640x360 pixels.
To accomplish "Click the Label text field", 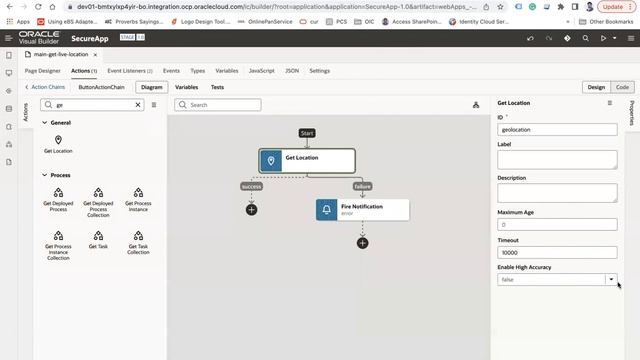I will coord(557,160).
